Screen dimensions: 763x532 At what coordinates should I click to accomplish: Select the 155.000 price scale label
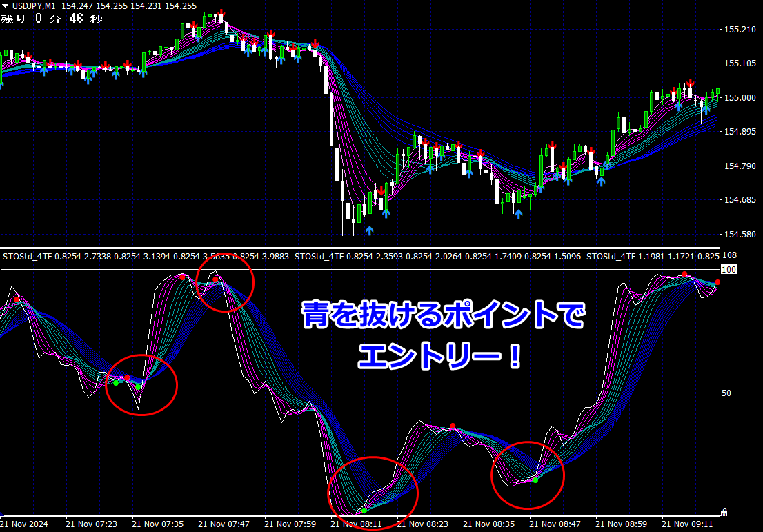click(740, 98)
